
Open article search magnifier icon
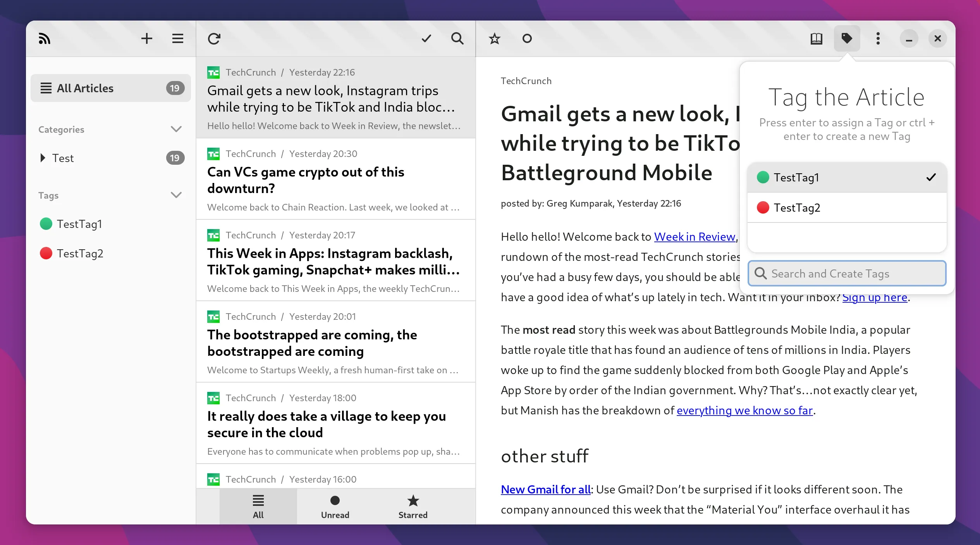(x=457, y=38)
